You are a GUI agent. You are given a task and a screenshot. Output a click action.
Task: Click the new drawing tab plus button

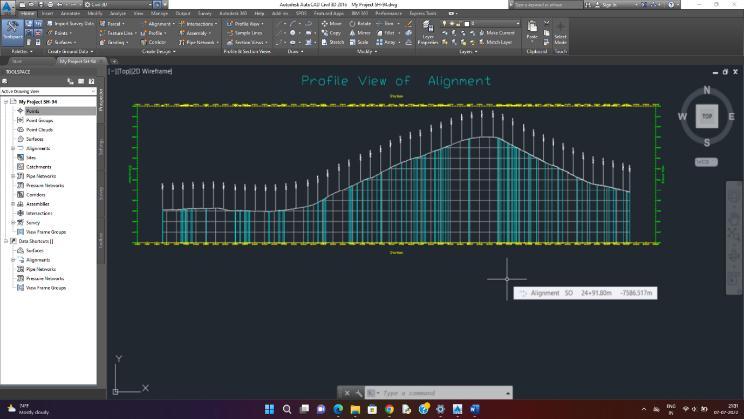(x=114, y=61)
